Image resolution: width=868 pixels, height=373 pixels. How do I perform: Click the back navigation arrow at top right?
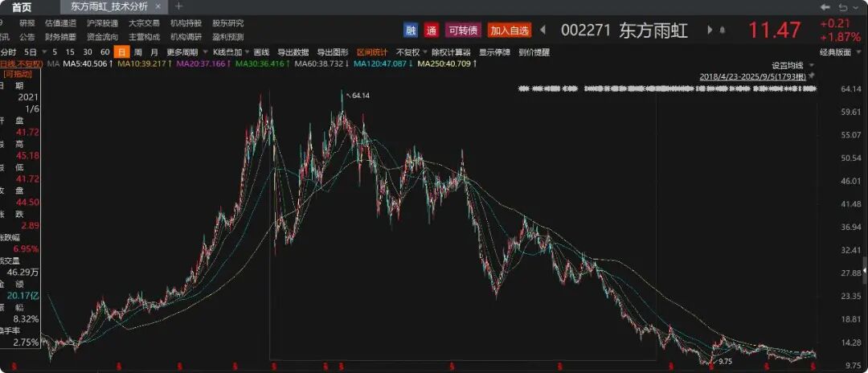pyautogui.click(x=825, y=6)
